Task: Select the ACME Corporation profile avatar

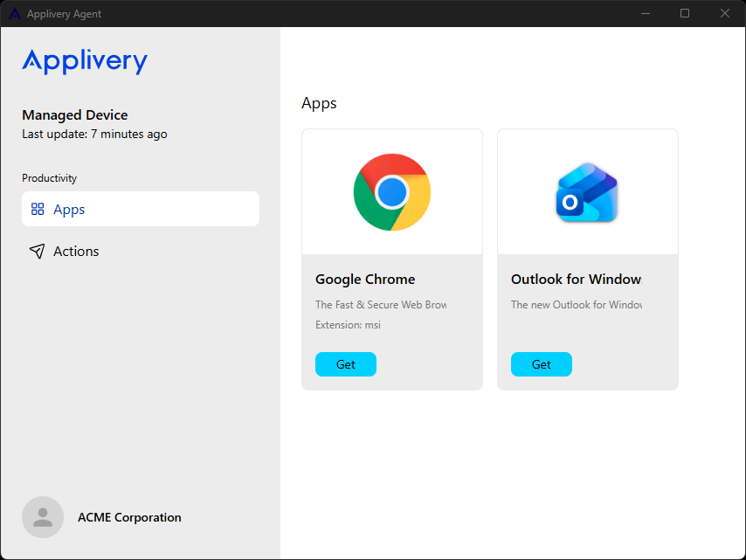Action: (x=43, y=517)
